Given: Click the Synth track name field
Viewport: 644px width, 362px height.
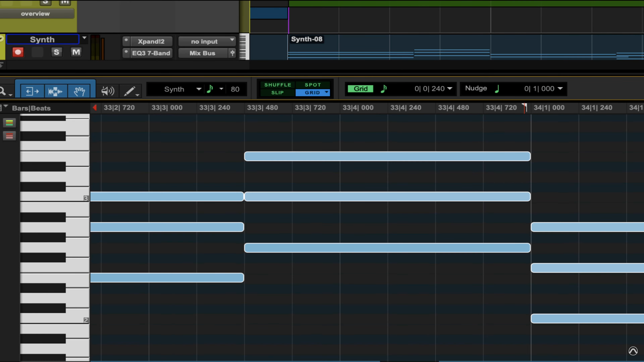Looking at the screenshot, I should coord(42,39).
